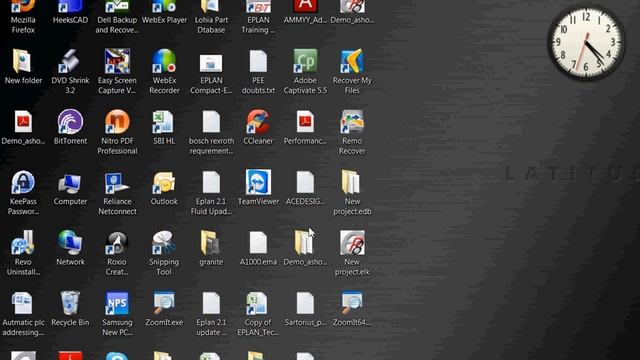Select the EPLAN Training shortcut
Image resolution: width=640 pixels, height=360 pixels.
[258, 16]
